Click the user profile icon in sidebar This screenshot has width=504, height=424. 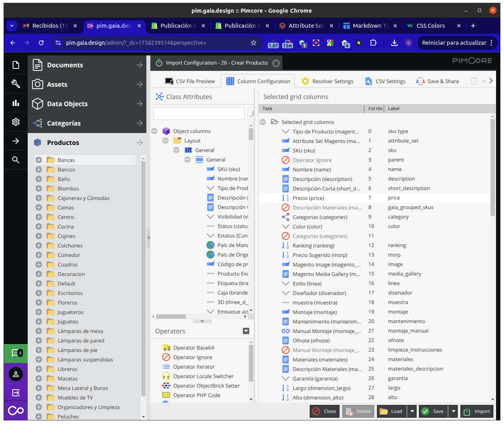point(16,374)
